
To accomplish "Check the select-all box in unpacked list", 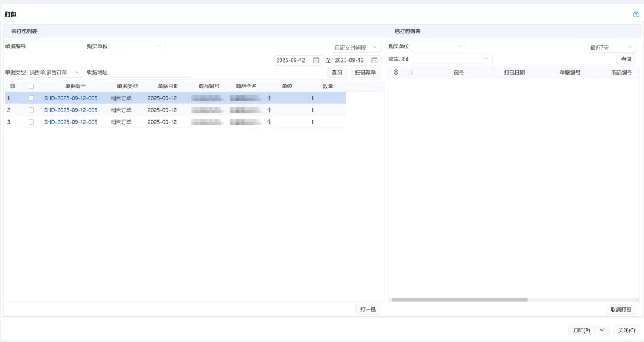I will (x=31, y=86).
